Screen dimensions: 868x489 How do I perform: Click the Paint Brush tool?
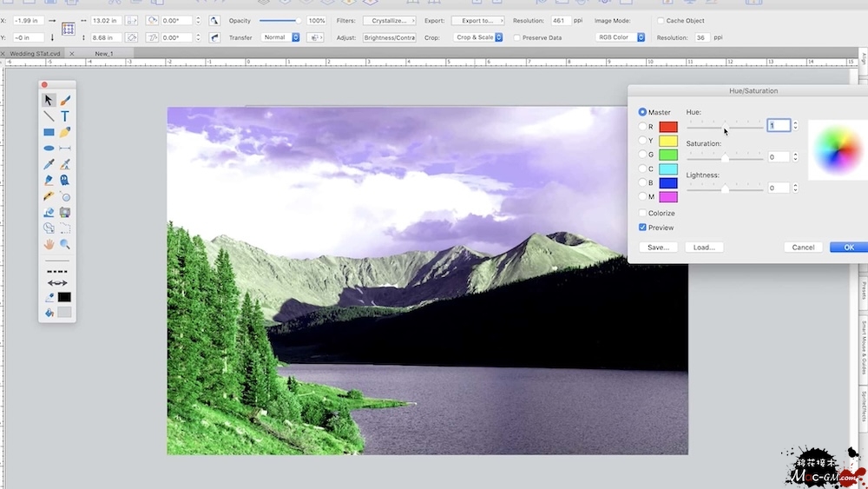tap(65, 101)
